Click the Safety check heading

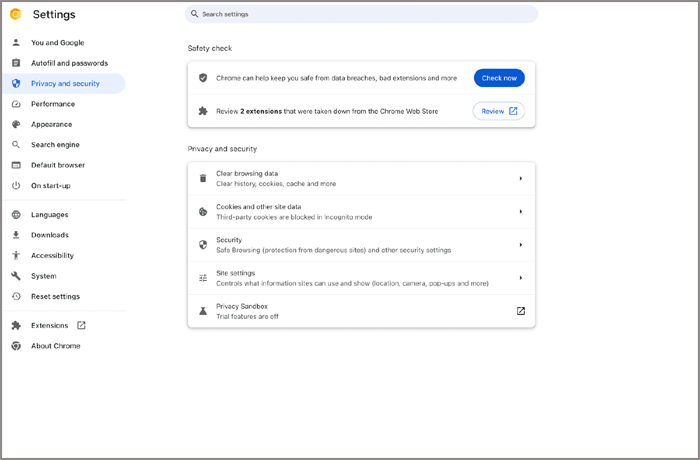pos(210,48)
